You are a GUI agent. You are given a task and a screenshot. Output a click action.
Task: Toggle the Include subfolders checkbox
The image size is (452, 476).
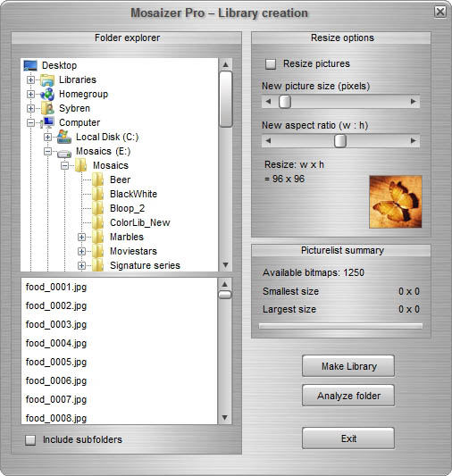point(30,440)
